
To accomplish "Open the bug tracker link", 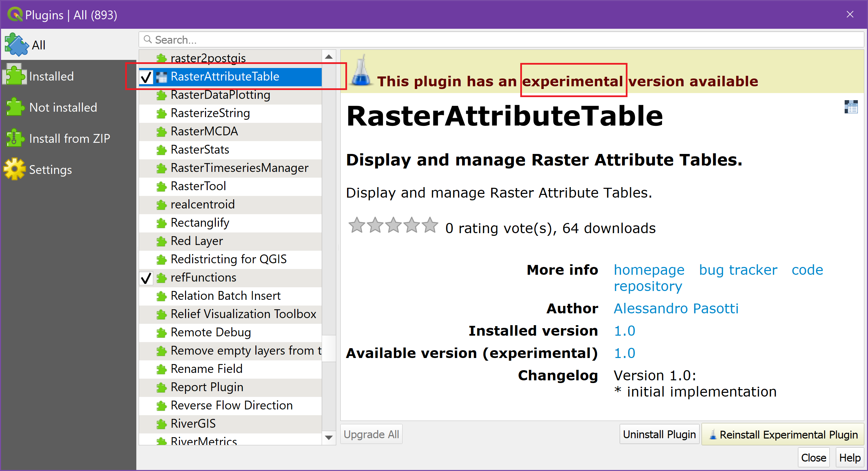I will click(x=738, y=270).
